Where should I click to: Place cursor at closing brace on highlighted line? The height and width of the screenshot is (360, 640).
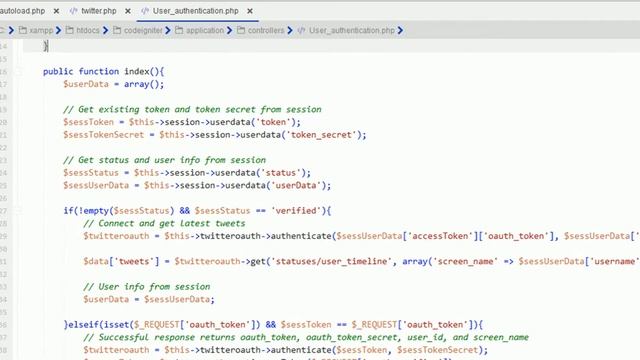(x=46, y=46)
